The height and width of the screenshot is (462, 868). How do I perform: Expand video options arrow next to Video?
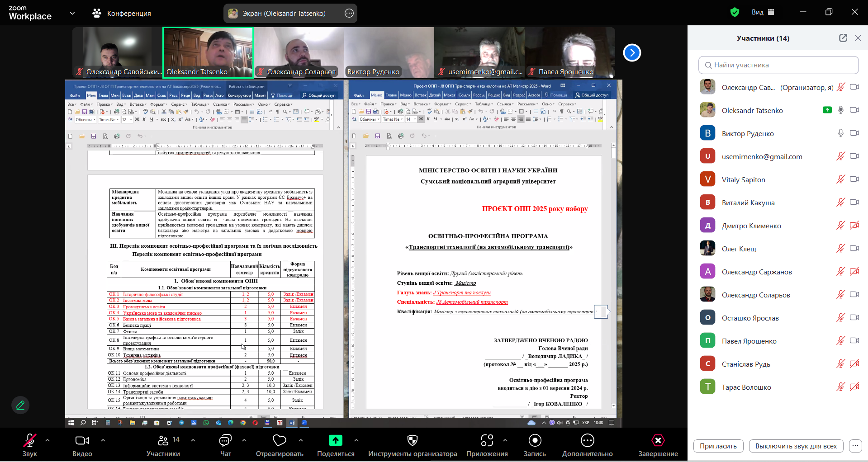103,440
